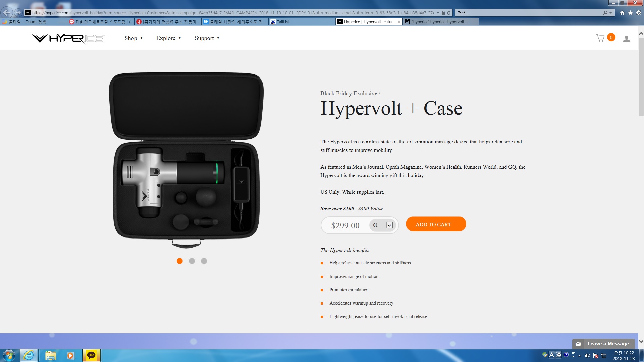Screen dimensions: 644x362
Task: Open Windows Media Player from taskbar
Action: [70, 355]
